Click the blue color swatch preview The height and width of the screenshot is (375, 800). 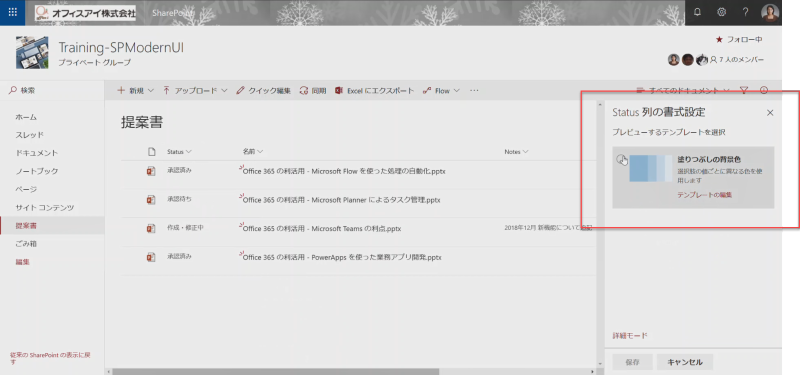coord(651,168)
